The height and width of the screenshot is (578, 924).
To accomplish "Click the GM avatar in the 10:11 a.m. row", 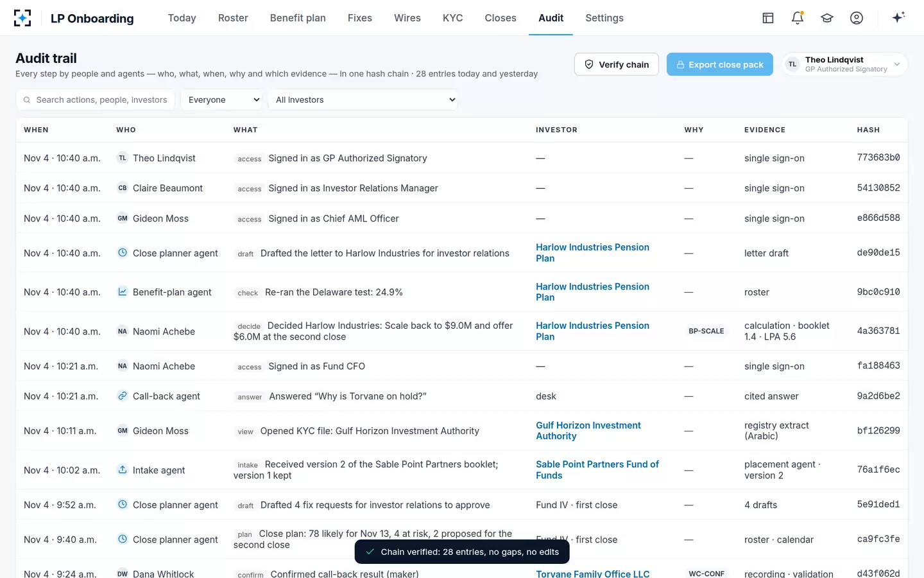I will point(123,431).
